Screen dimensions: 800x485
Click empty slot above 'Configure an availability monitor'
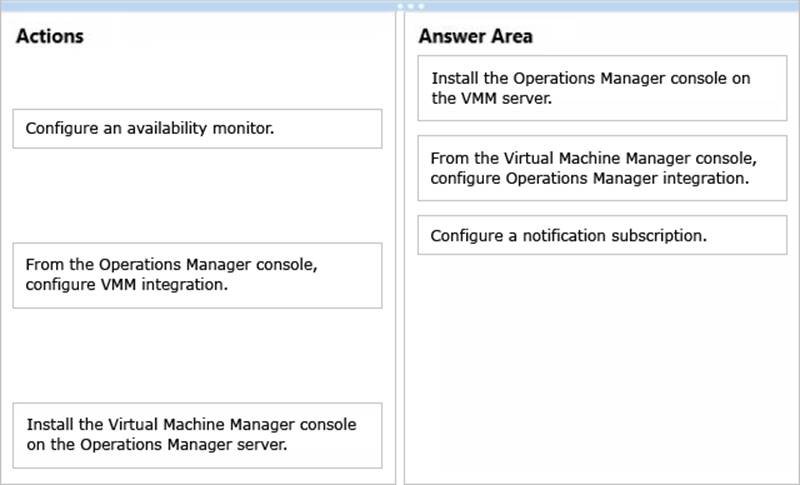[197, 80]
